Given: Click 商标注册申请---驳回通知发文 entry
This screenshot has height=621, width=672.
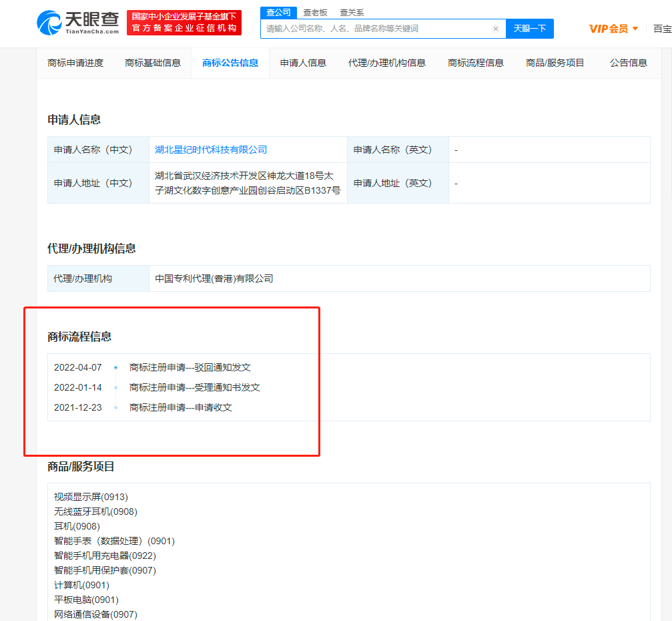Looking at the screenshot, I should (x=190, y=367).
